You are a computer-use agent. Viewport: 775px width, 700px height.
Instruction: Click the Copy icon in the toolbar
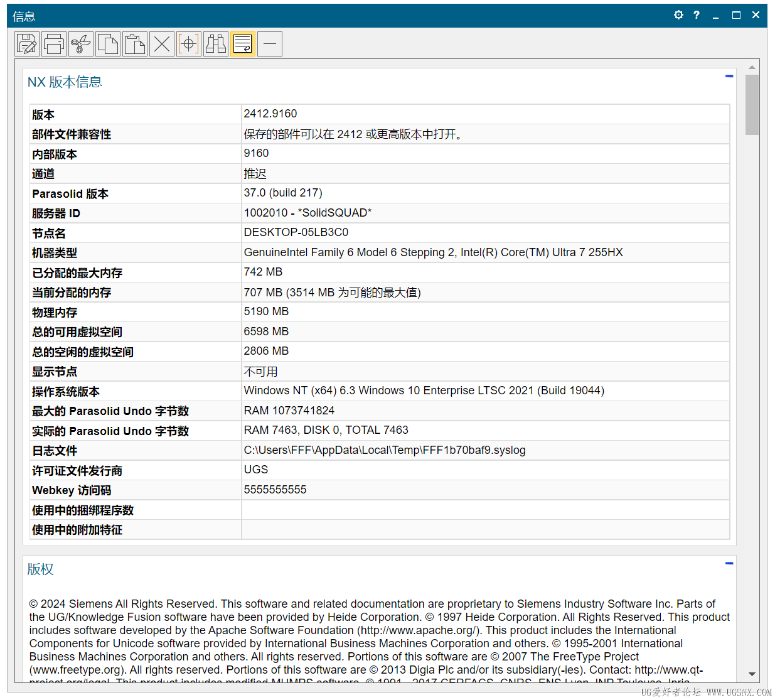click(108, 44)
